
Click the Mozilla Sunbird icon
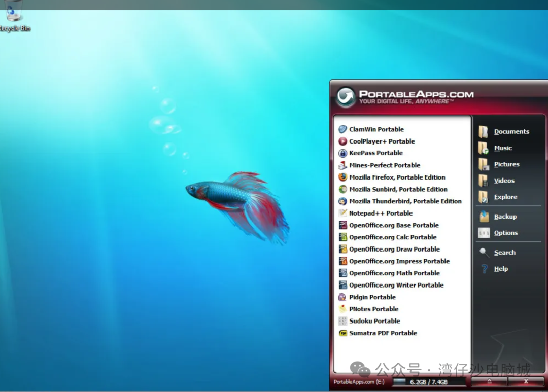[x=342, y=189]
